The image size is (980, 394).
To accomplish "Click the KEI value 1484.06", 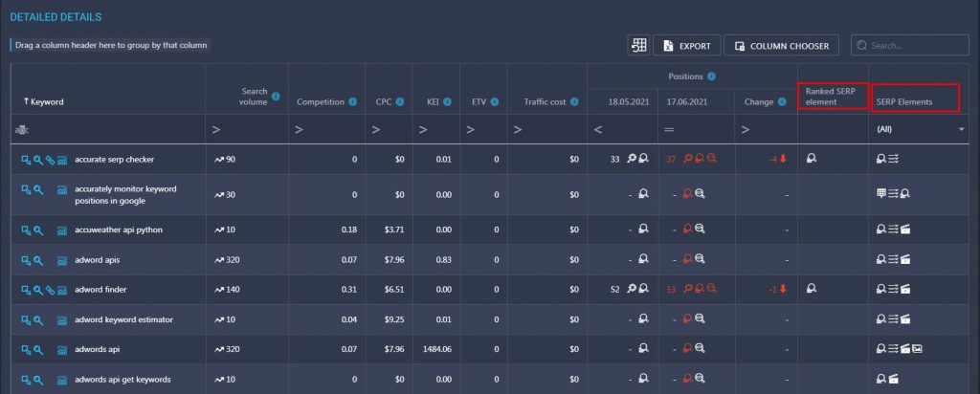I will tap(436, 350).
